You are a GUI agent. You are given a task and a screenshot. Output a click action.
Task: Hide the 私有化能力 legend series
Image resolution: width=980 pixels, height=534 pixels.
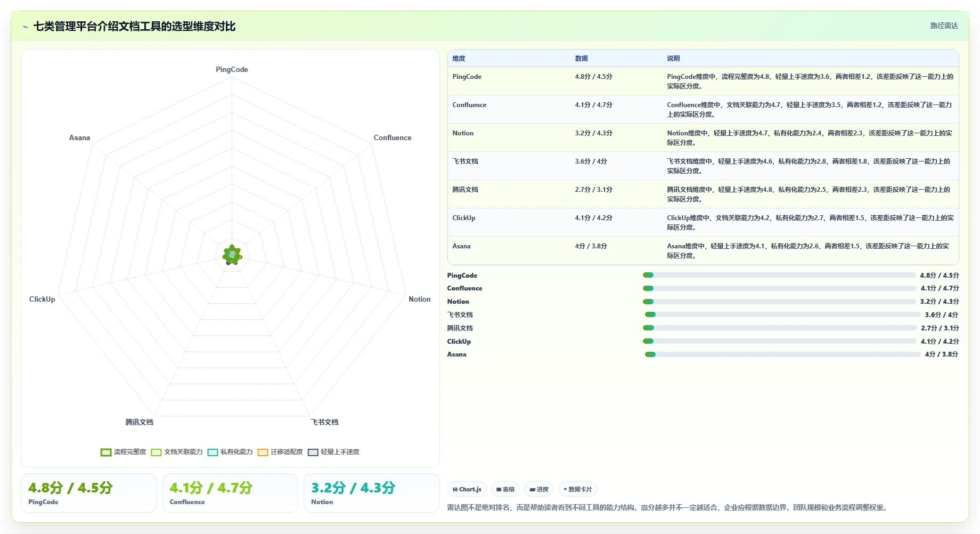tap(230, 452)
